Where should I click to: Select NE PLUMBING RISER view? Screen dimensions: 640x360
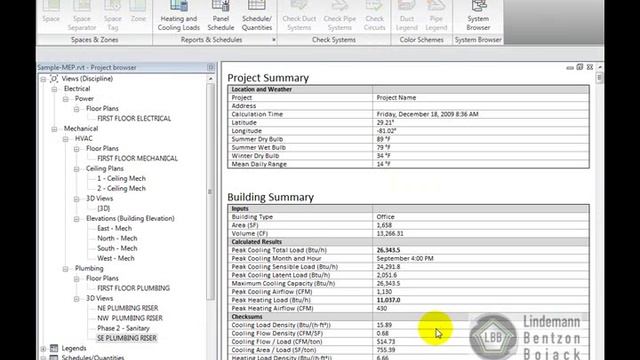click(x=127, y=308)
